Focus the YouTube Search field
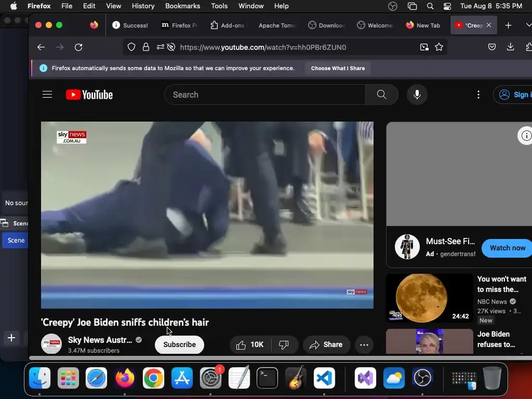The width and height of the screenshot is (532, 399). point(264,95)
